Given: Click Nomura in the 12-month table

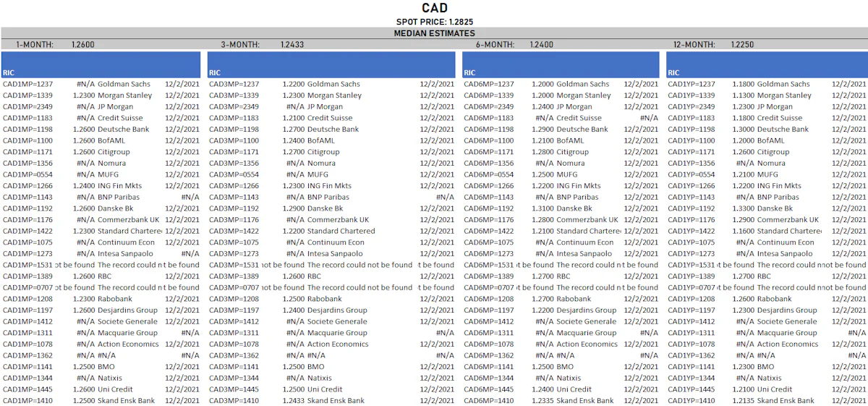Looking at the screenshot, I should (x=771, y=164).
